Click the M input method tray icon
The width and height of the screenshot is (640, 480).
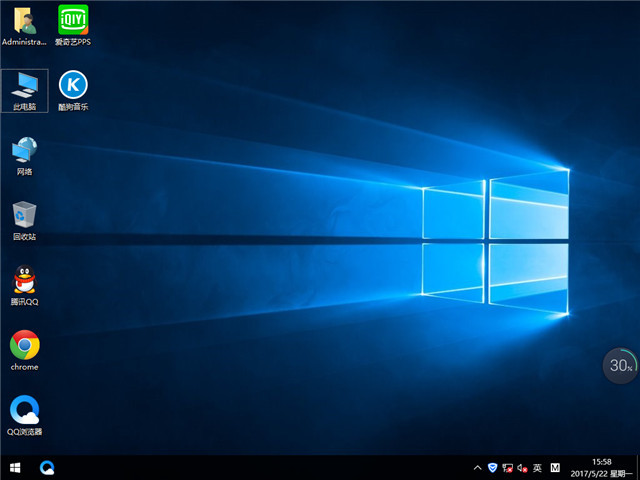[555, 468]
